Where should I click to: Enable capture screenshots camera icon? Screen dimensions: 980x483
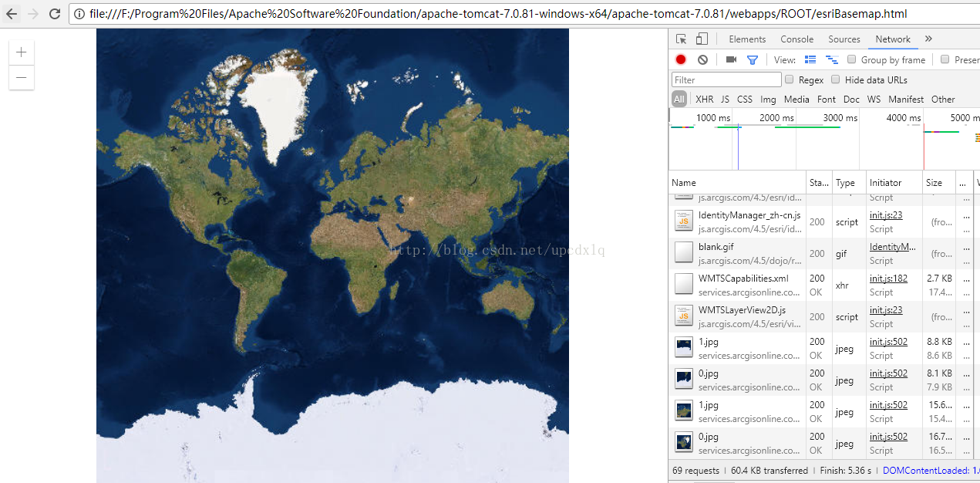pyautogui.click(x=731, y=60)
